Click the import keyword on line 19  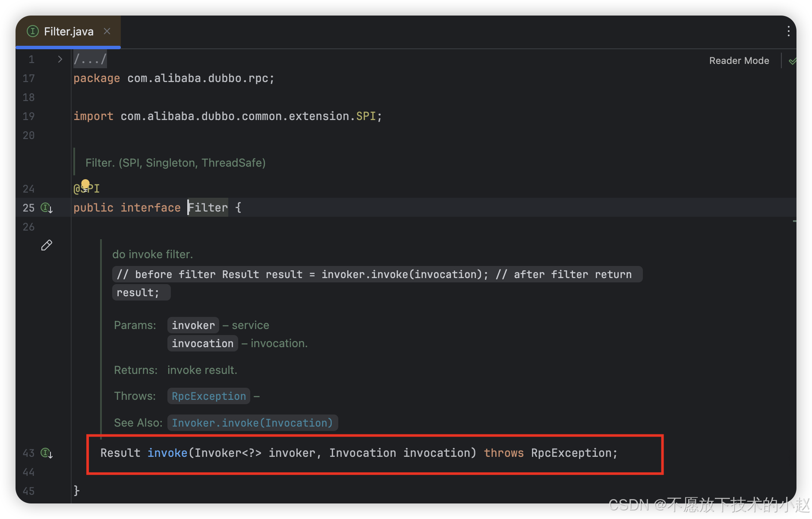pyautogui.click(x=93, y=116)
